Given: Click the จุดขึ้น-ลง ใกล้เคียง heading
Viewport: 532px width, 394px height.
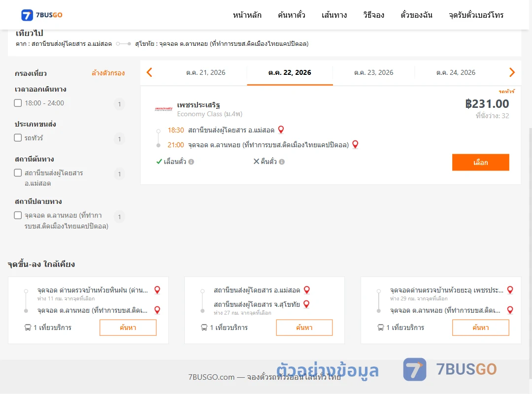Looking at the screenshot, I should [41, 264].
